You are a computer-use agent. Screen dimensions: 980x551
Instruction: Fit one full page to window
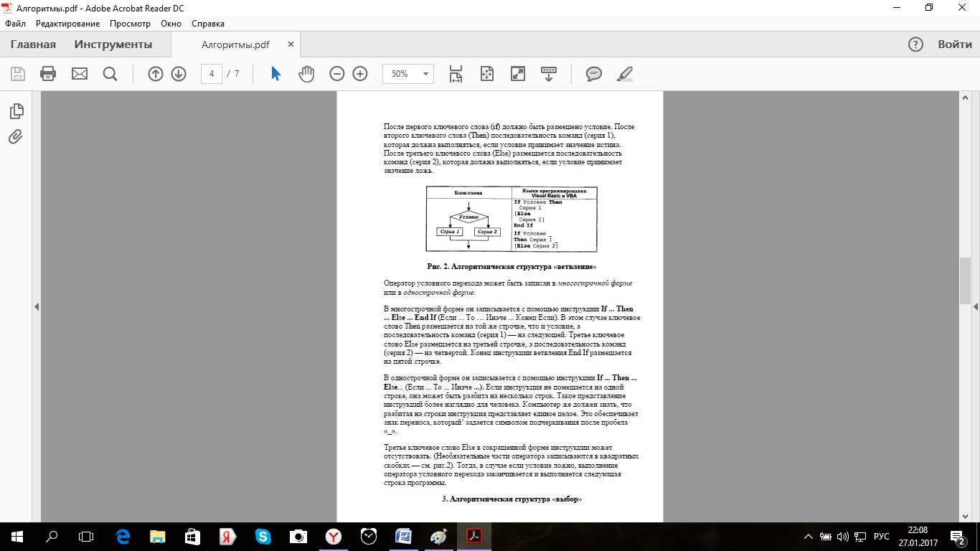[x=487, y=74]
